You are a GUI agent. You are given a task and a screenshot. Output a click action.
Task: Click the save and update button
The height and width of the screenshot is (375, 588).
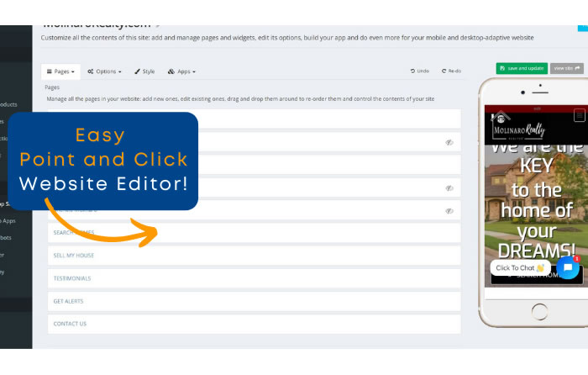point(521,68)
